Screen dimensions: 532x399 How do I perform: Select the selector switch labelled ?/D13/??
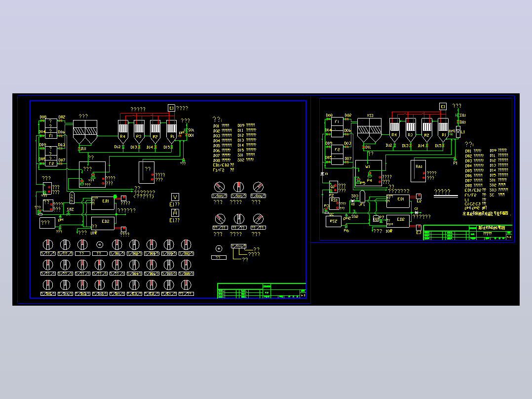pyautogui.click(x=82, y=285)
